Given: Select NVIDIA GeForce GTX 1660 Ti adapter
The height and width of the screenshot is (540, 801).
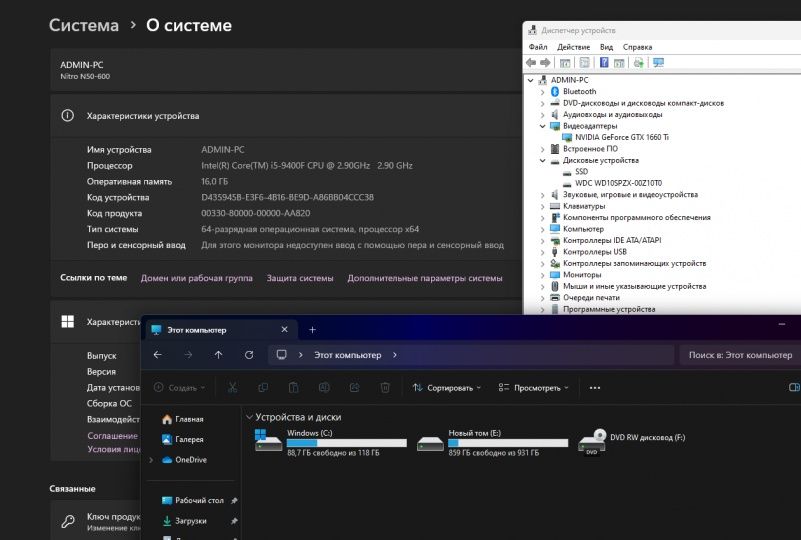Looking at the screenshot, I should pyautogui.click(x=622, y=137).
